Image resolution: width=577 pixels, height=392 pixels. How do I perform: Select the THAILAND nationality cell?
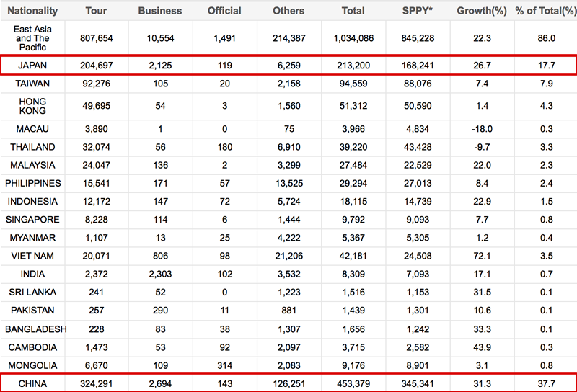pos(32,147)
